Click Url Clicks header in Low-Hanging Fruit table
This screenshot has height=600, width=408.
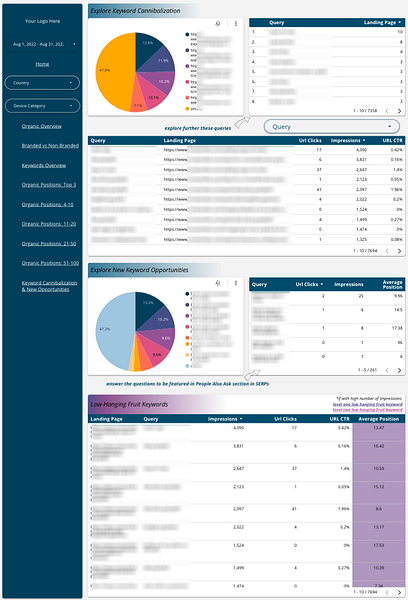[285, 419]
